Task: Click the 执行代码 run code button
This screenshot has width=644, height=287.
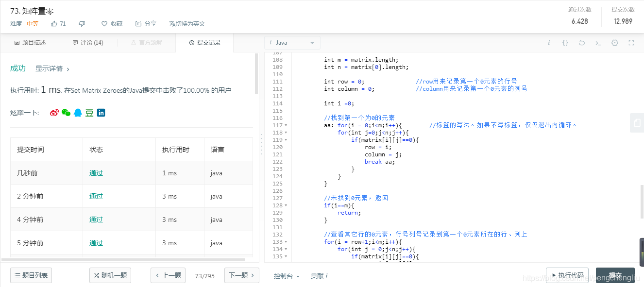Action: pyautogui.click(x=567, y=275)
